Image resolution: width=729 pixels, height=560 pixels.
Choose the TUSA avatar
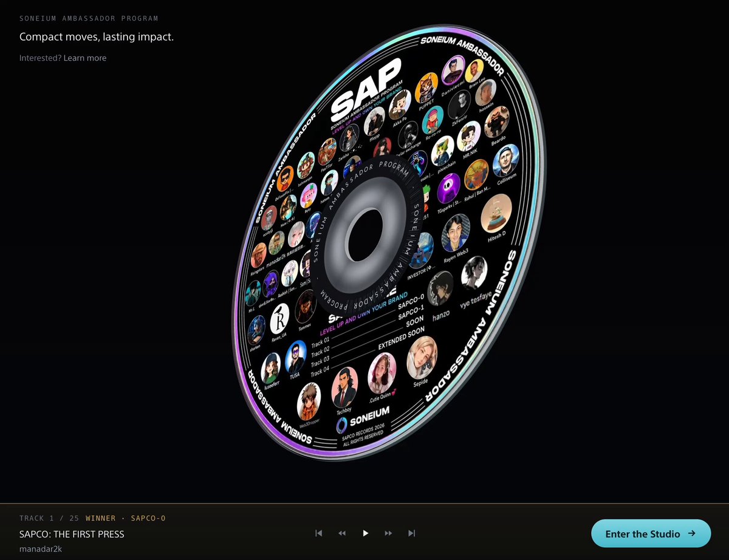(x=295, y=356)
